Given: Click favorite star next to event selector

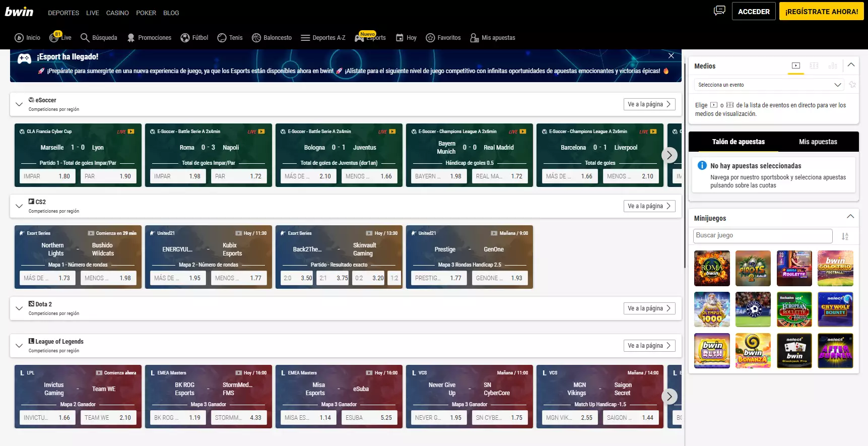Looking at the screenshot, I should pos(852,85).
